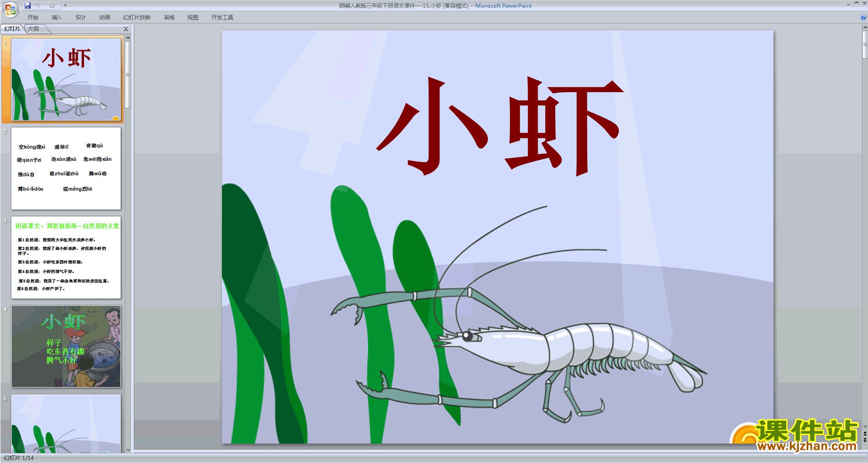Open the 开发工具 ribbon tab
The width and height of the screenshot is (868, 463).
pyautogui.click(x=222, y=18)
